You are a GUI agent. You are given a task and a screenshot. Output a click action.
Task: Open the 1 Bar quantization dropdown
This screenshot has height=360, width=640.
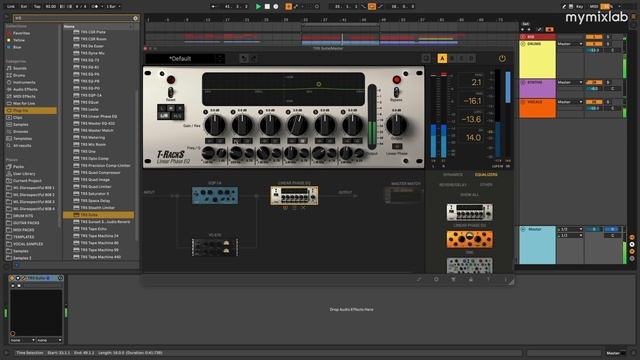(113, 7)
